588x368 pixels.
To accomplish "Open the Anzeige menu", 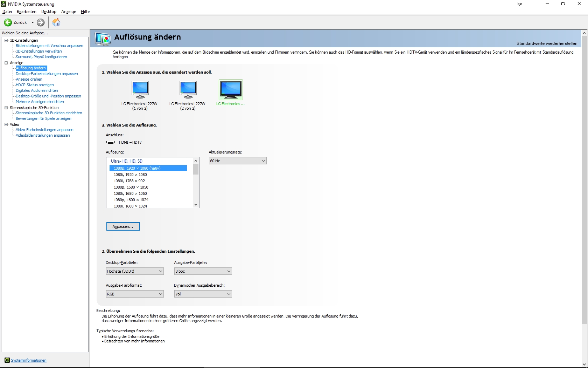I will (x=69, y=12).
